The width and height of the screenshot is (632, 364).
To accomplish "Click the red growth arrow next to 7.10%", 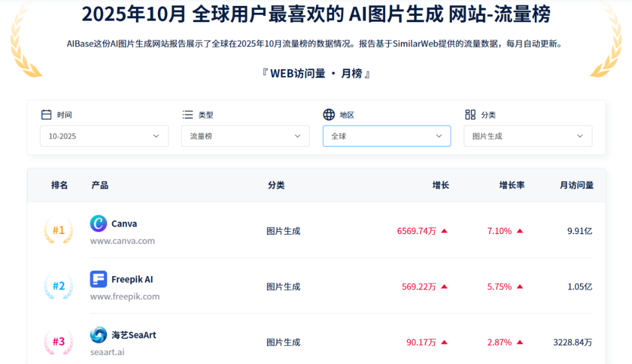I will click(x=519, y=231).
